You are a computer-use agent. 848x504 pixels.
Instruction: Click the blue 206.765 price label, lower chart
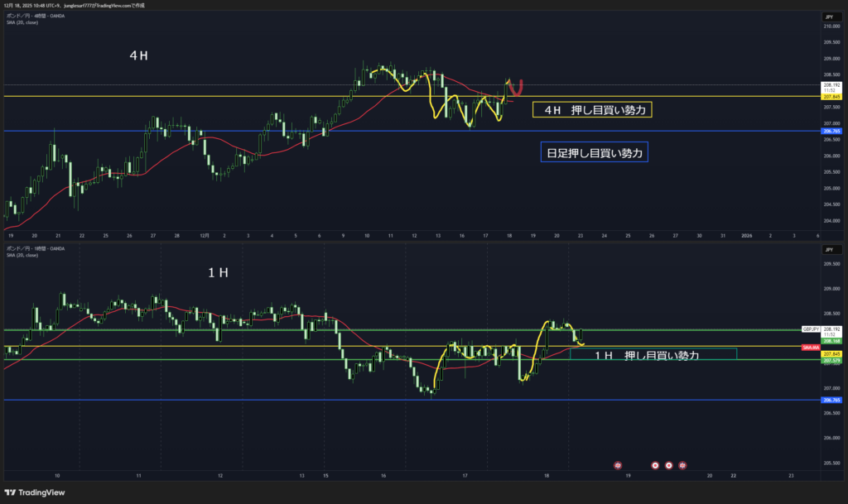tap(832, 401)
